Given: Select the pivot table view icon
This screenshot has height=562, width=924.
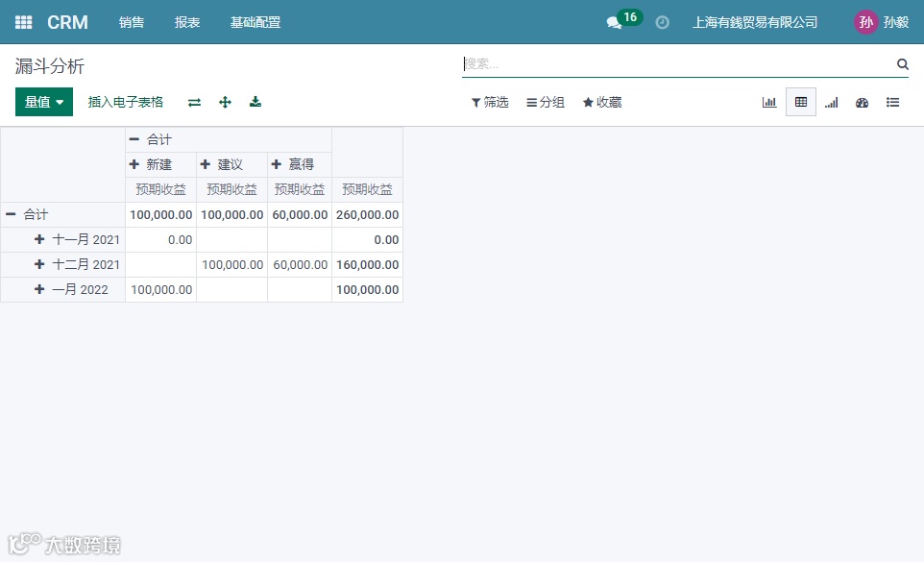Looking at the screenshot, I should click(801, 102).
